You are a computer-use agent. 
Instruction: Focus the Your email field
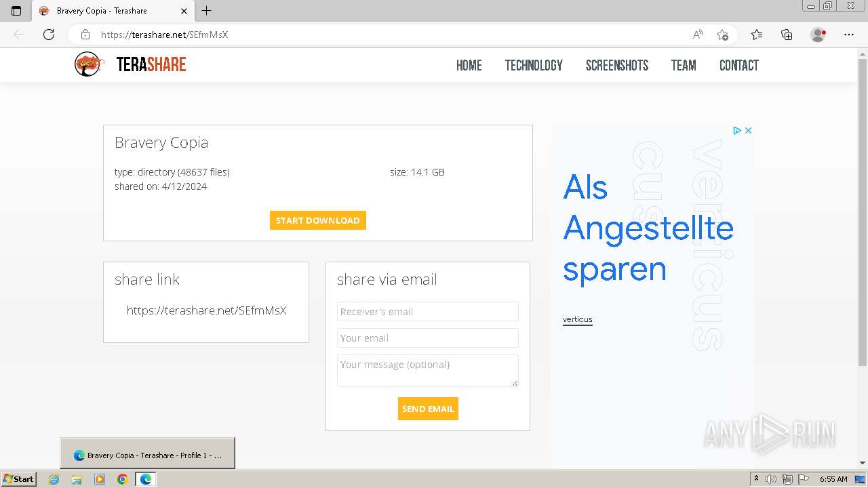click(428, 338)
